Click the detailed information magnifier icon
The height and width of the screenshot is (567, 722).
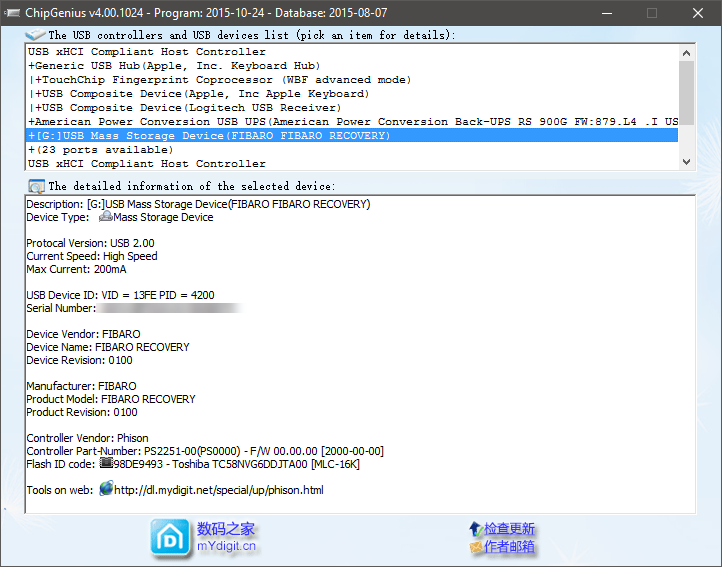(36, 186)
